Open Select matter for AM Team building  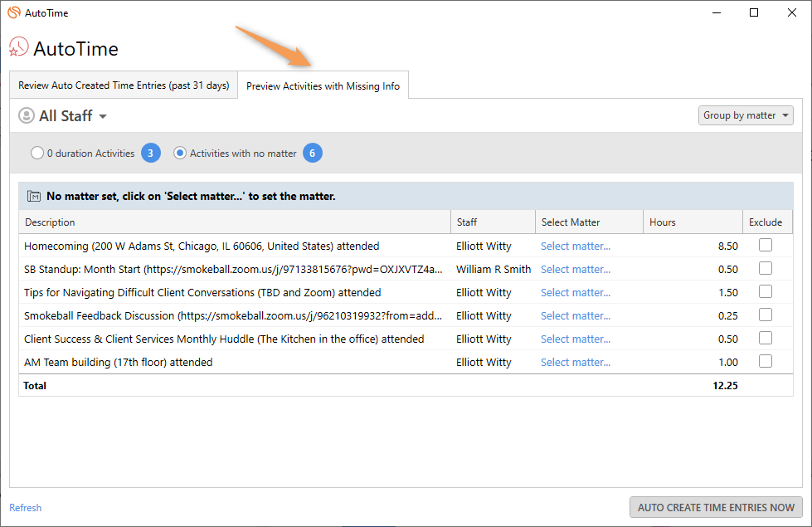pos(576,363)
